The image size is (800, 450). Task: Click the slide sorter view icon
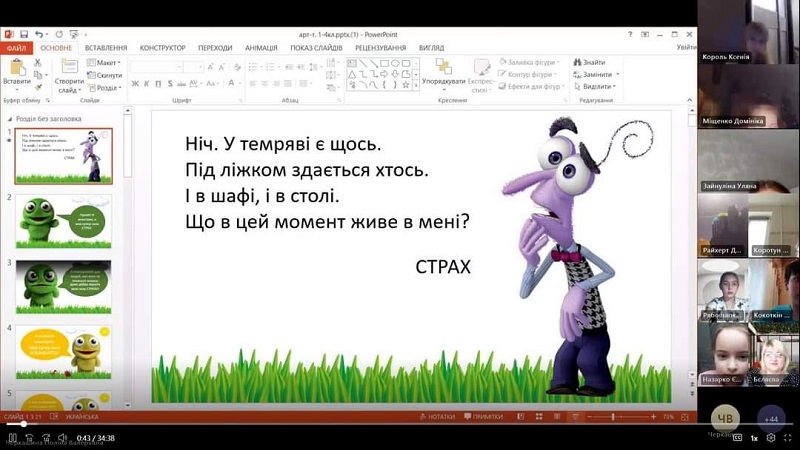(539, 417)
